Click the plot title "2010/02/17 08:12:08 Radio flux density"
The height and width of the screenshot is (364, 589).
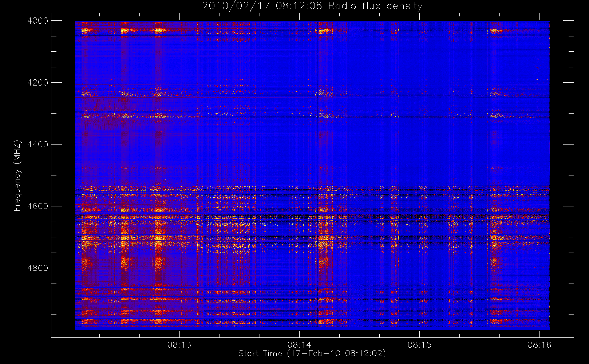312,6
